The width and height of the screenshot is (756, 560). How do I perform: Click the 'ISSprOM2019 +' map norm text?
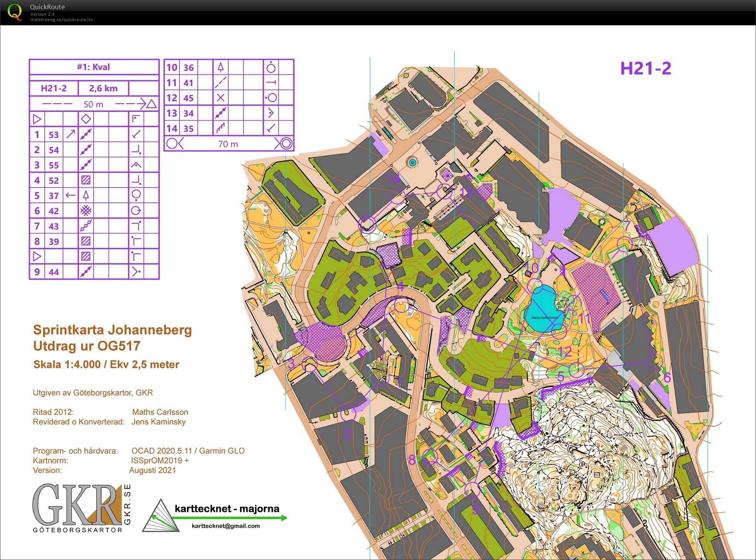click(160, 460)
